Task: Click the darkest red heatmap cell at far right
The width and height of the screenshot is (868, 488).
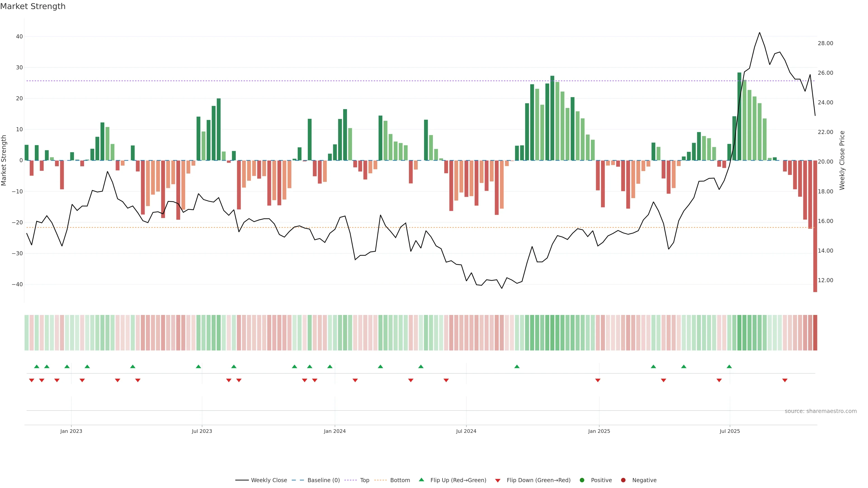Action: click(x=815, y=332)
